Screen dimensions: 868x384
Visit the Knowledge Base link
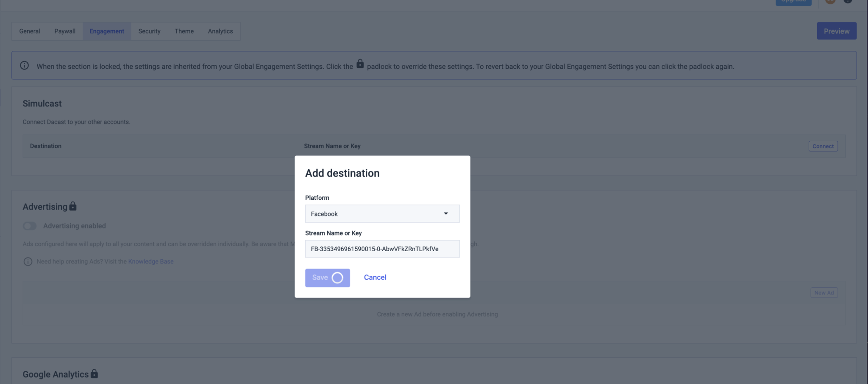pyautogui.click(x=150, y=261)
